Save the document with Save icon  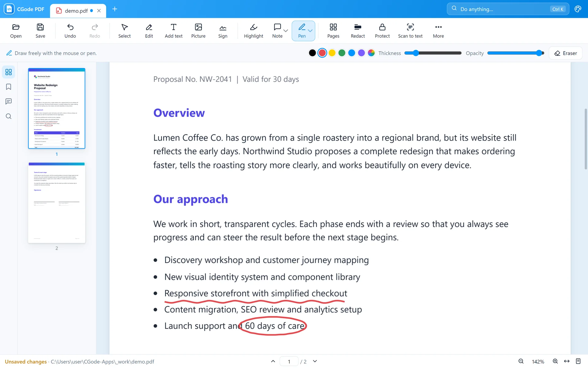point(40,31)
